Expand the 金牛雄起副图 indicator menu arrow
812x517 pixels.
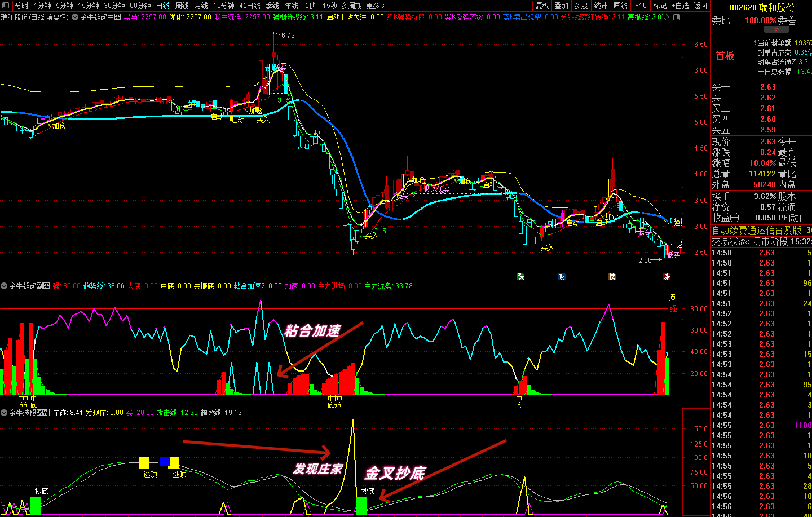tap(5, 286)
